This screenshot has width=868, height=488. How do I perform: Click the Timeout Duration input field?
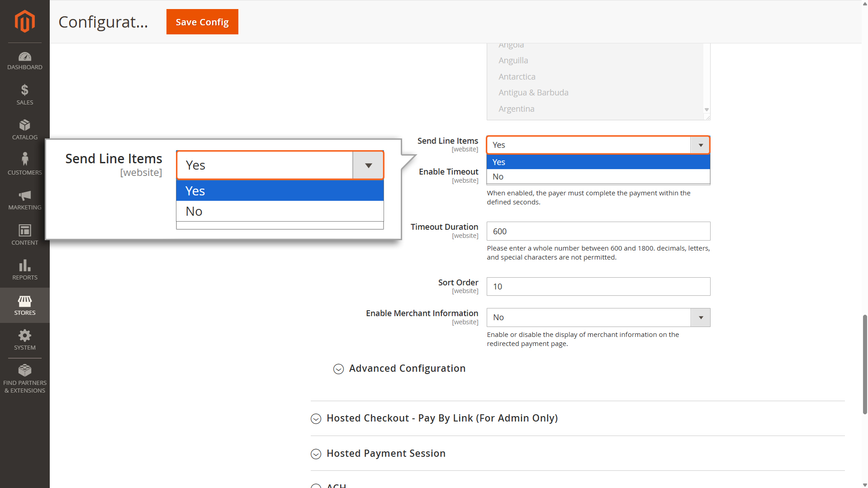pos(598,231)
